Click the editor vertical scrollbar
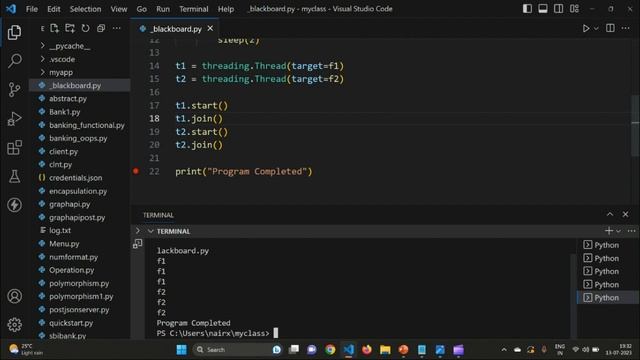Viewport: 640px width, 360px height. pos(635,125)
